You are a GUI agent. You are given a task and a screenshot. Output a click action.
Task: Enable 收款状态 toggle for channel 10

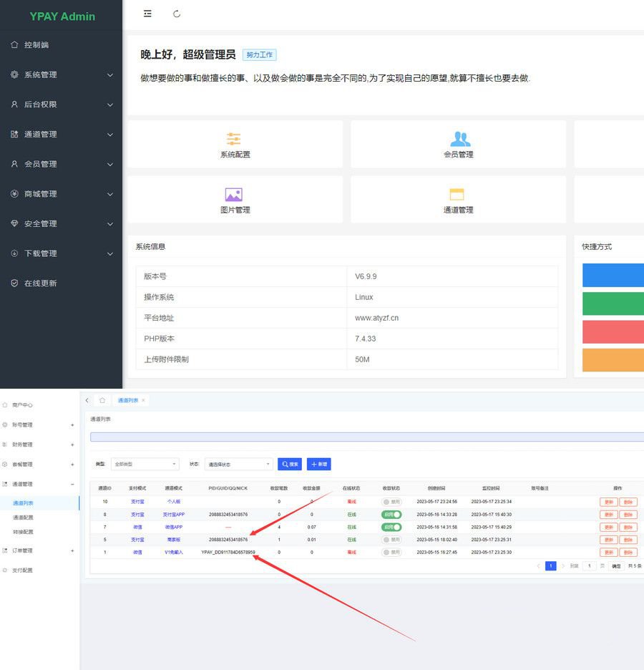(x=392, y=502)
